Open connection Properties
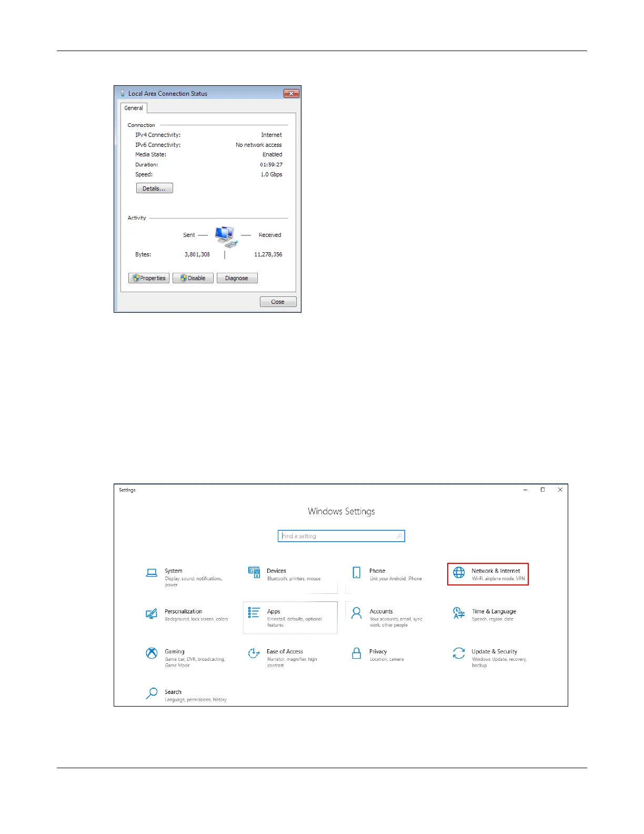644x834 pixels. 149,278
